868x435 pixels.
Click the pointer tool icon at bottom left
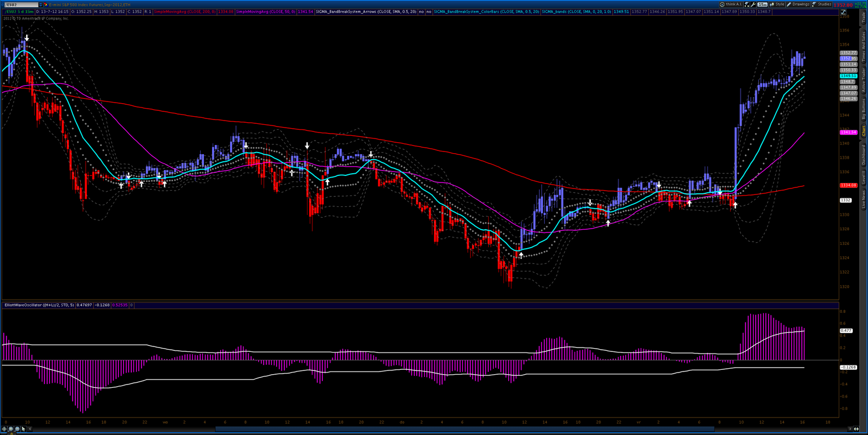click(23, 429)
